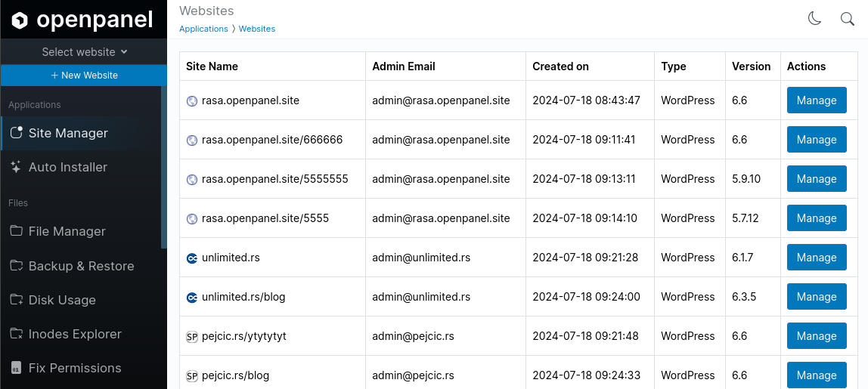Click the Websites page title

point(206,11)
